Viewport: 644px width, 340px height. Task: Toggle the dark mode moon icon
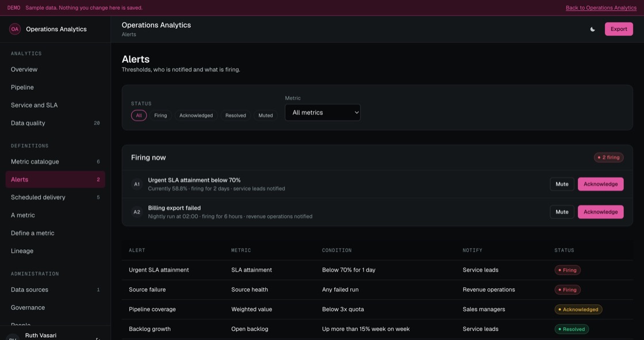coord(592,29)
